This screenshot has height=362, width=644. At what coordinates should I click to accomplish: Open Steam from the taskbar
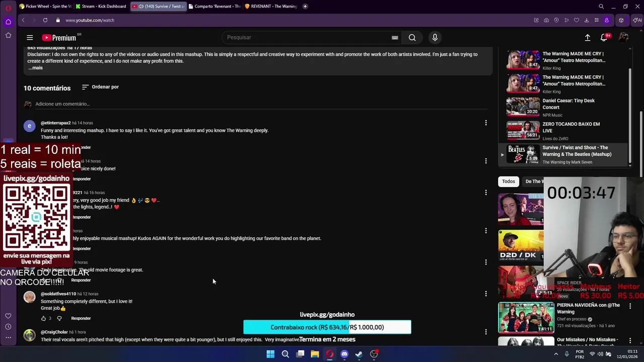[x=359, y=354]
